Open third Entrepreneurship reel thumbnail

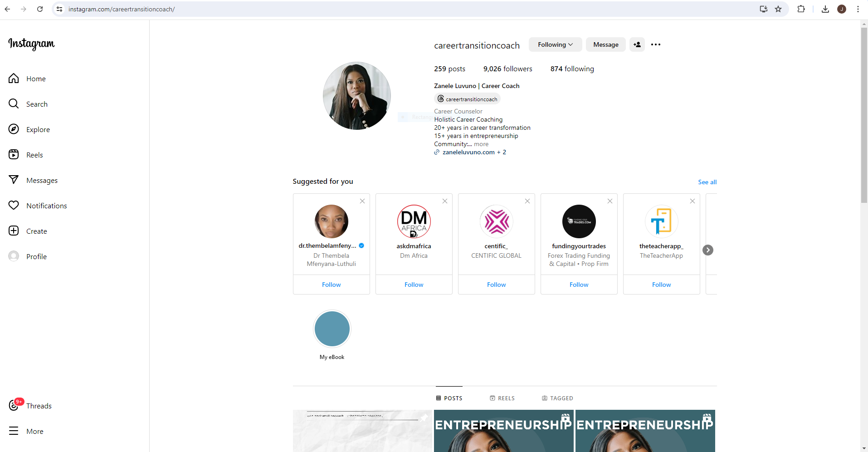645,431
